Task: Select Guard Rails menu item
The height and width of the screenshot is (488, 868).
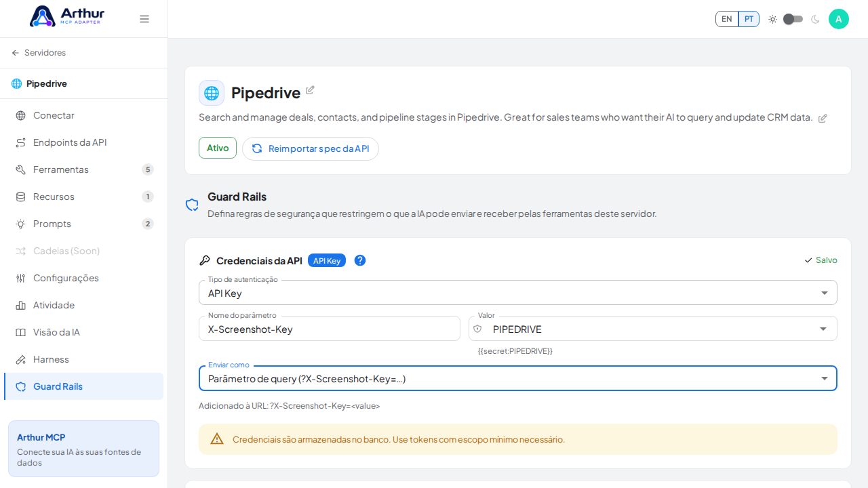Action: 83,386
